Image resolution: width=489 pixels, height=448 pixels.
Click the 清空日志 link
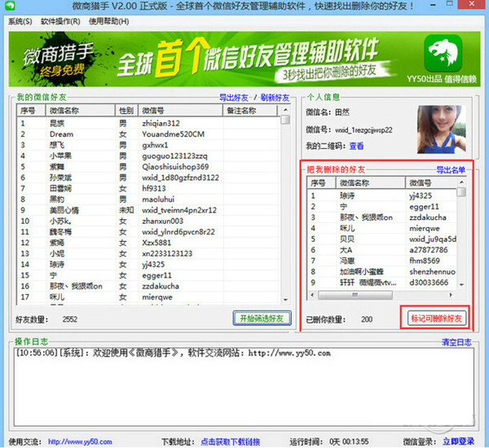point(456,342)
